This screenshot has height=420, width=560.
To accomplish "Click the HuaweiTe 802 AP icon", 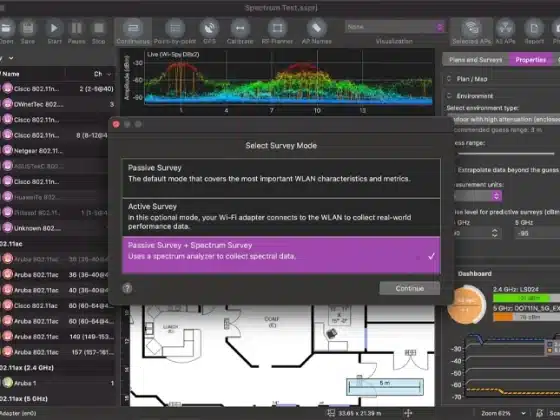I will pos(8,197).
